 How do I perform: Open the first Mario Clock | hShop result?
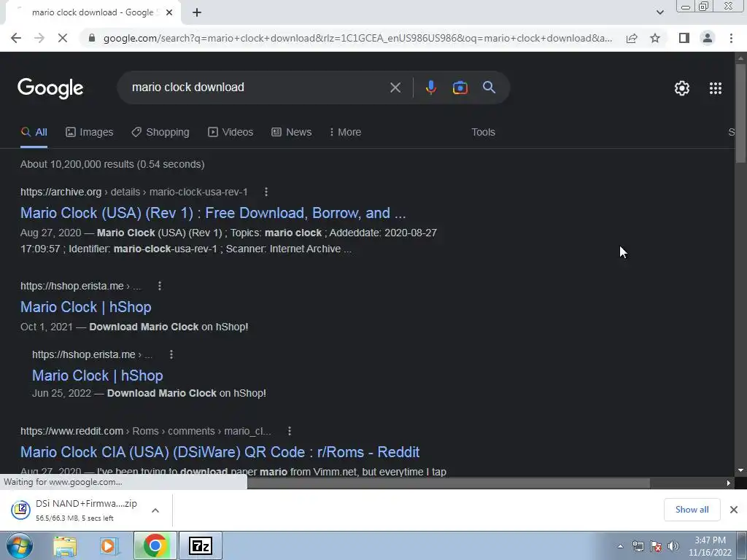(86, 307)
